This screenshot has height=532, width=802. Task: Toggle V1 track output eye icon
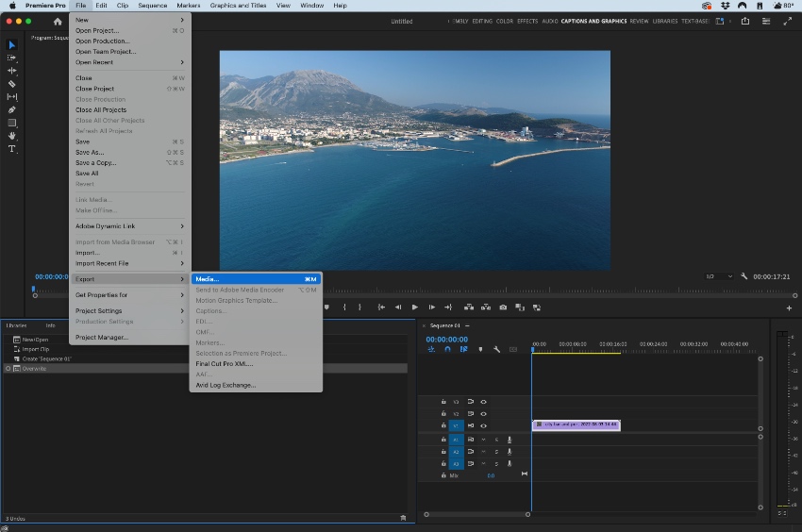coord(483,425)
